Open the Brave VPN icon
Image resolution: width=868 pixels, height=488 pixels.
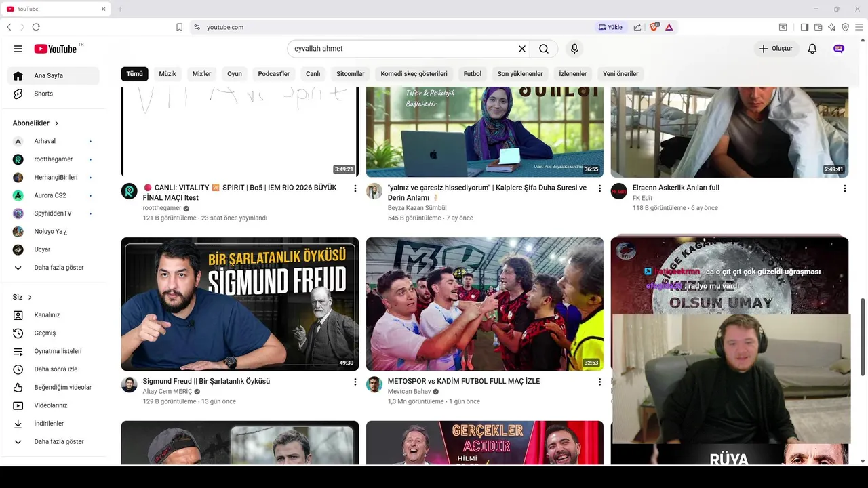pyautogui.click(x=845, y=27)
